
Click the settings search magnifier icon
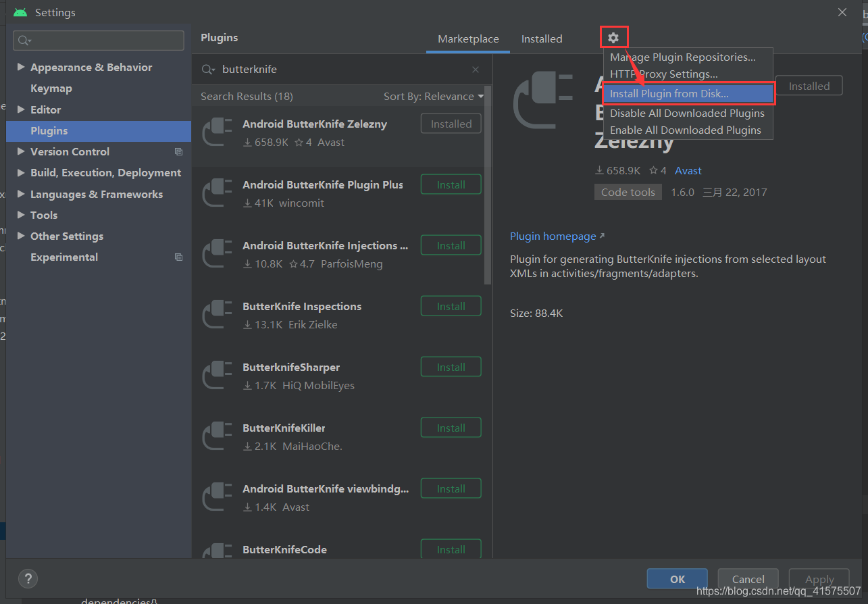click(x=24, y=41)
